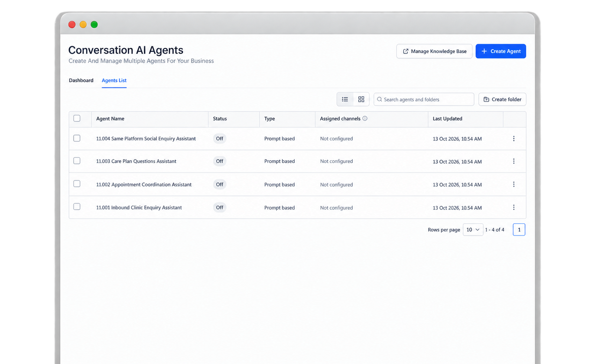Click the Agent Name column header
Screen dimensions: 595x364
(110, 119)
